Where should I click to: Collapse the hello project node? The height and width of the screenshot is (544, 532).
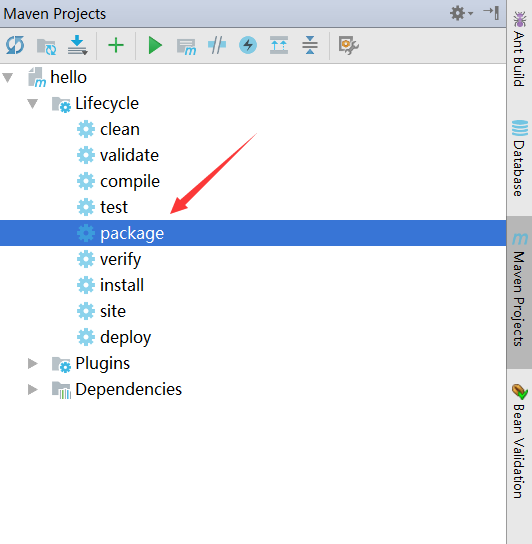click(x=8, y=77)
